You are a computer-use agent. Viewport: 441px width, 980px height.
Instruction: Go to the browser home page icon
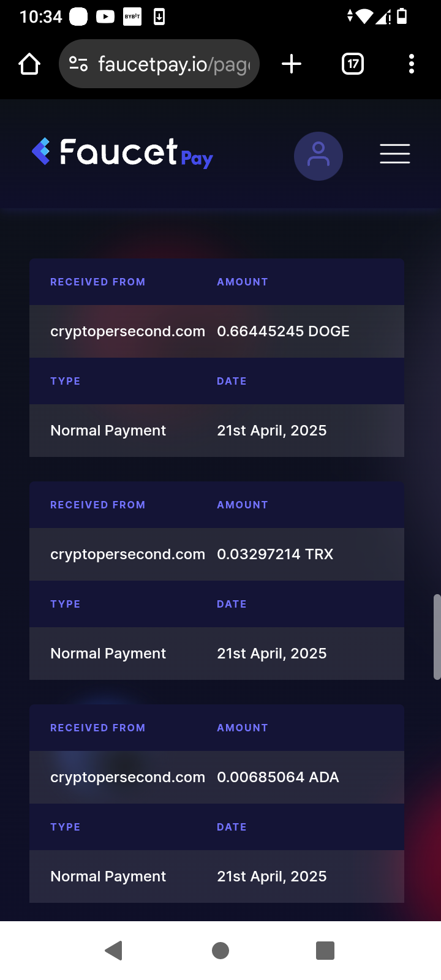tap(29, 64)
